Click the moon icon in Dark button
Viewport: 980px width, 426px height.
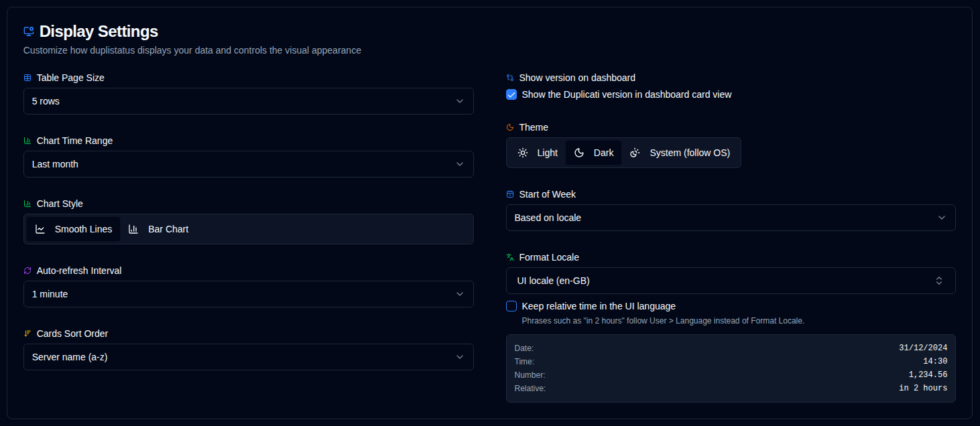coord(579,153)
